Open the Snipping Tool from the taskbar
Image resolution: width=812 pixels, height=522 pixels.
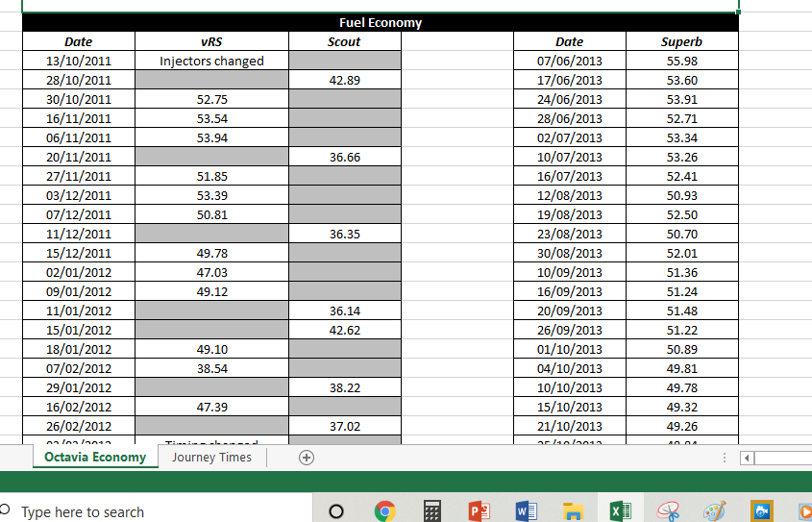[668, 511]
